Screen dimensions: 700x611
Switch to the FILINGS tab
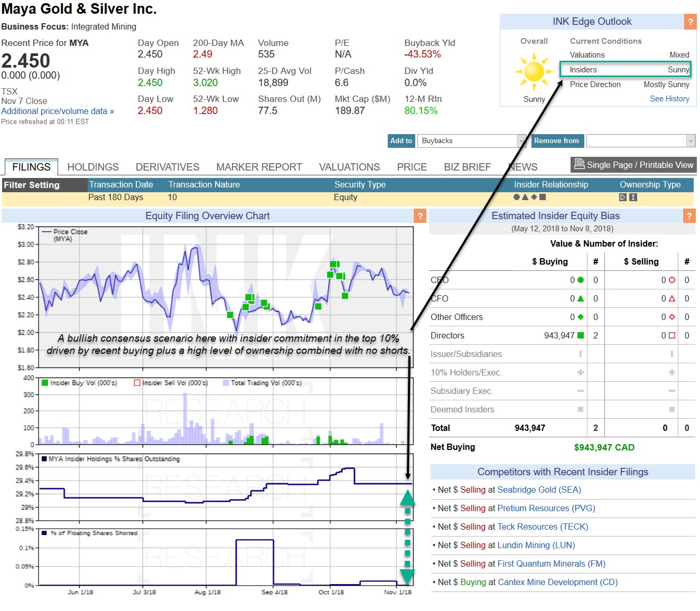point(31,167)
